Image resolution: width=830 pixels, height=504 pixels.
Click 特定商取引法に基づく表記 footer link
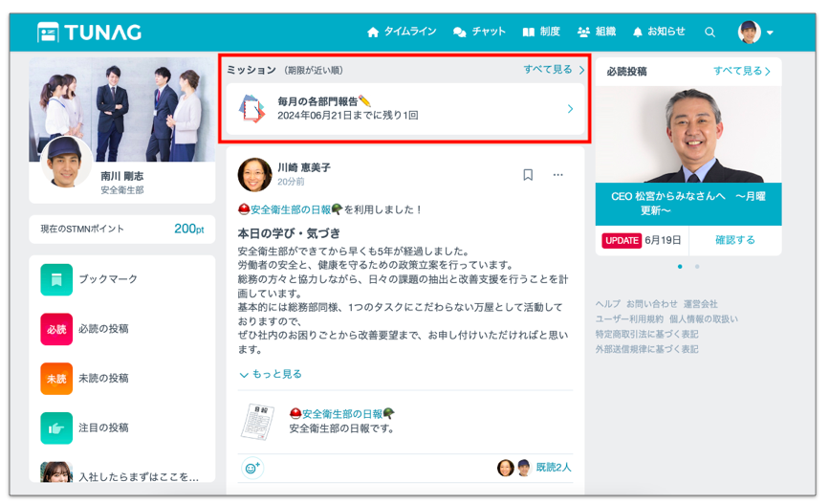(646, 334)
